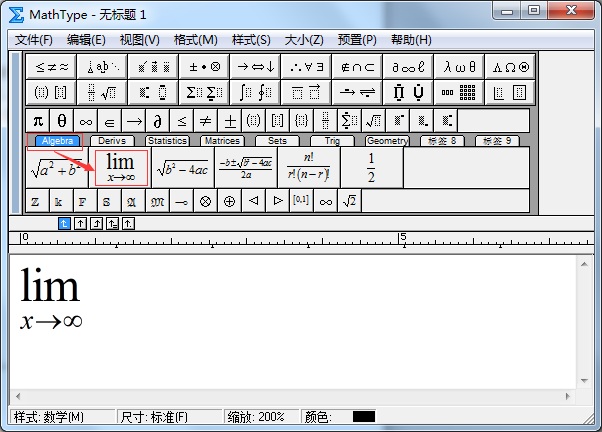Open the set theory symbols palette (∉∩⊂)

tap(358, 67)
